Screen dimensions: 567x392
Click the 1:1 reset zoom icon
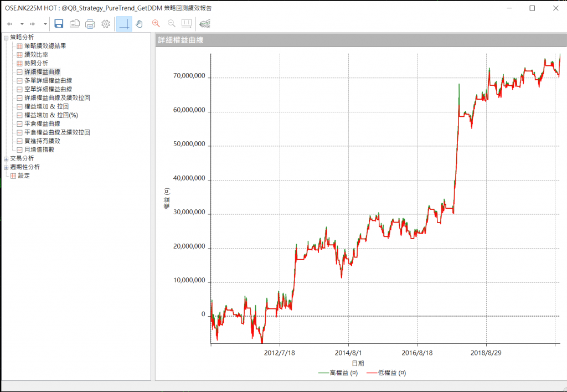click(x=187, y=24)
